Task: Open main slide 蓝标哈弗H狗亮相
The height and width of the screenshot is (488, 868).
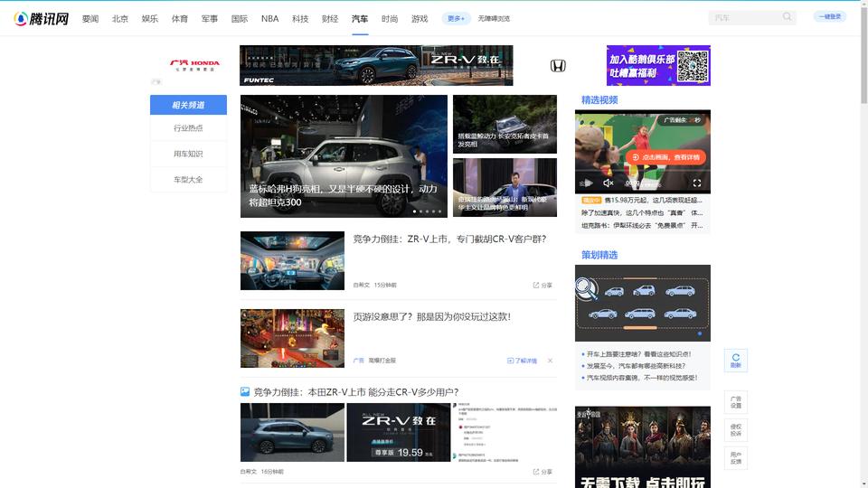Action: pos(344,156)
